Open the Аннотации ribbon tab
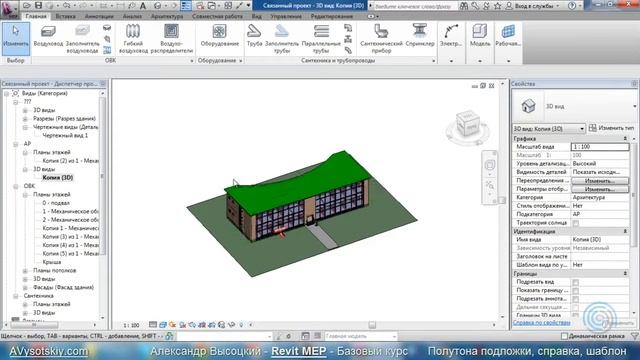640x360 pixels. pos(99,16)
